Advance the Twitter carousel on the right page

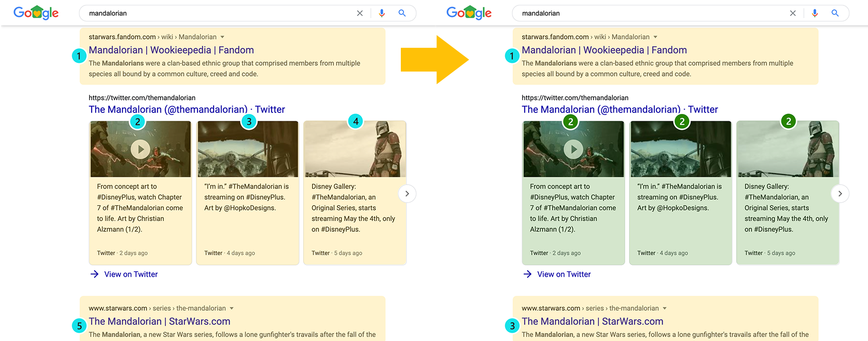(840, 194)
